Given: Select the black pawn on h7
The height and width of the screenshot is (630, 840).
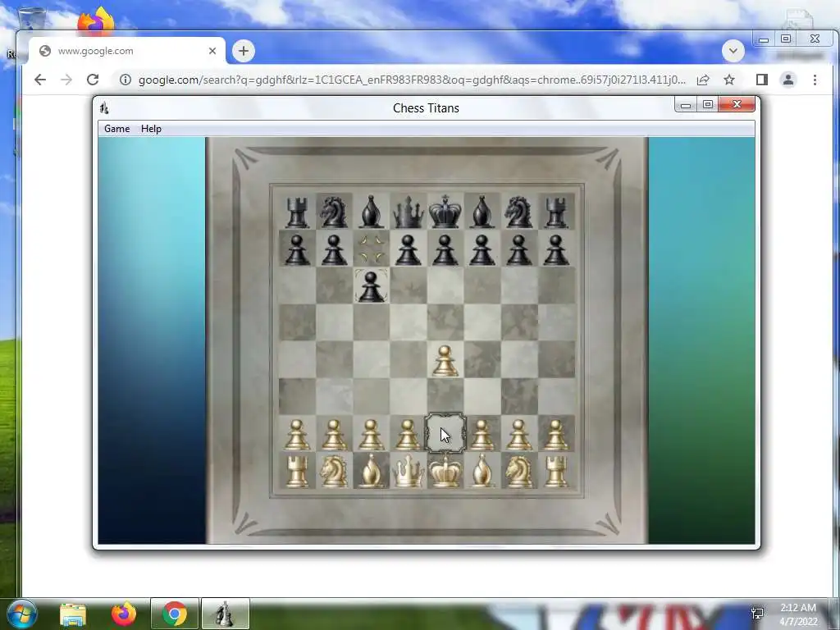Looking at the screenshot, I should click(x=556, y=249).
